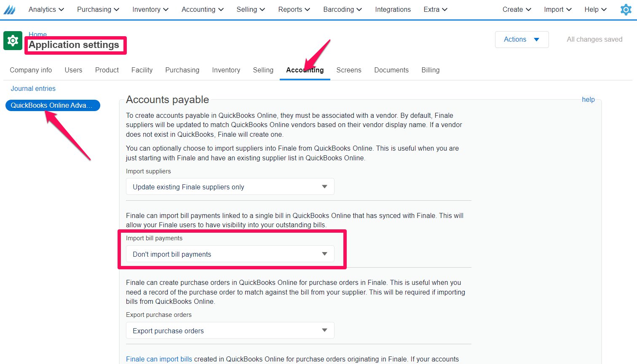Image resolution: width=637 pixels, height=364 pixels.
Task: Select QuickBooks Online Advanced sidebar item
Action: pos(53,105)
